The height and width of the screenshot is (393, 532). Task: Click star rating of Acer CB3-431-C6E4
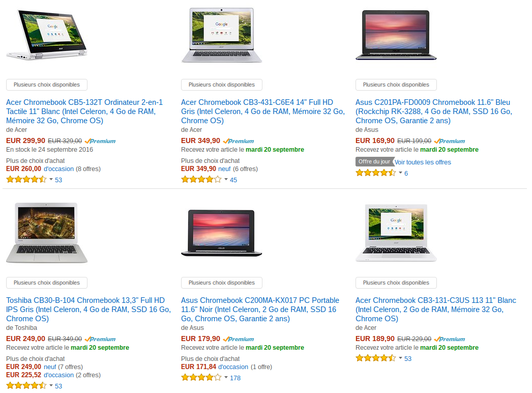pyautogui.click(x=201, y=179)
